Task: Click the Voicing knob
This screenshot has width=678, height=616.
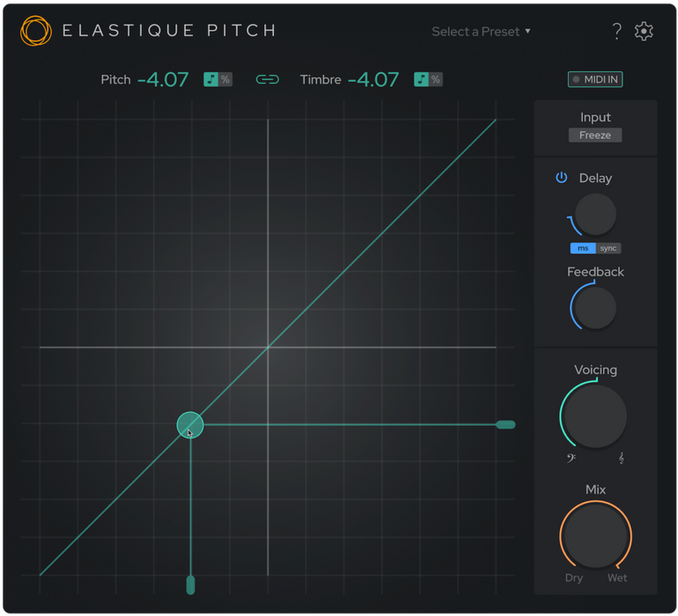Action: point(595,416)
